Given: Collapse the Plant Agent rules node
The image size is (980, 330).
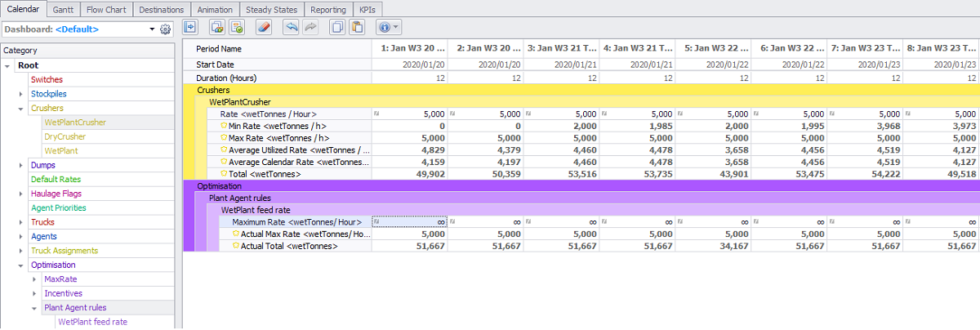Looking at the screenshot, I should [x=34, y=308].
